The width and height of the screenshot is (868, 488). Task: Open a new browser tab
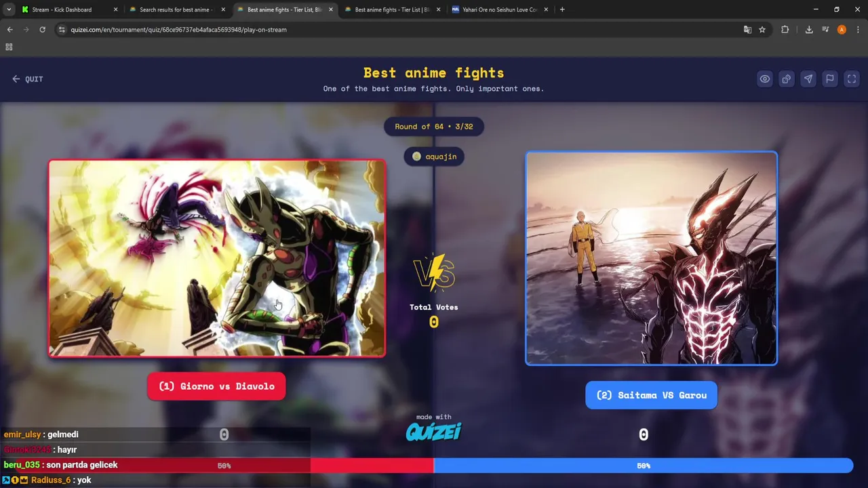pyautogui.click(x=562, y=9)
